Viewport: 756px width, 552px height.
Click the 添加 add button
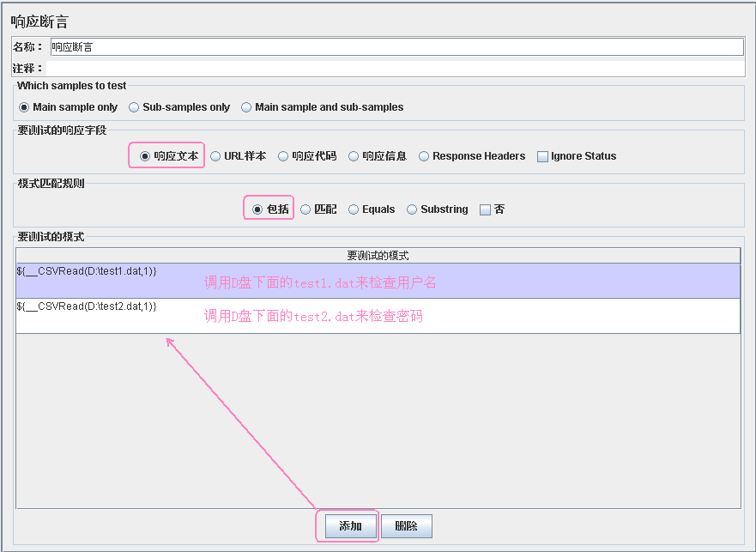point(350,526)
